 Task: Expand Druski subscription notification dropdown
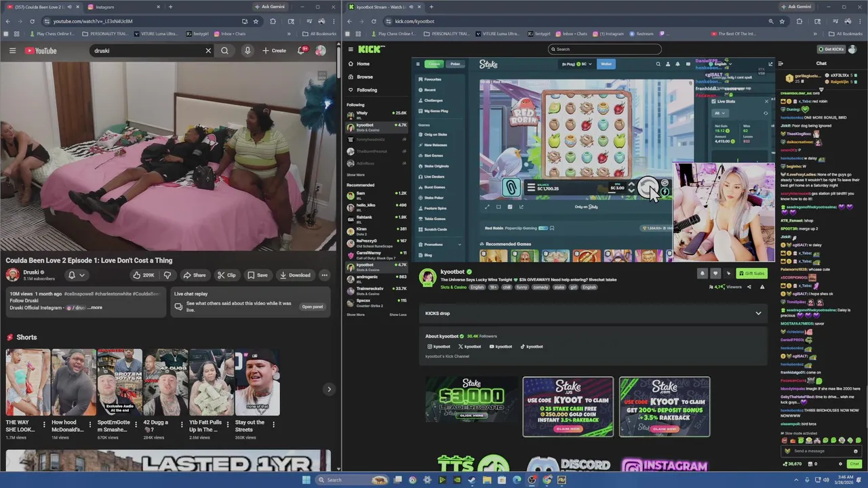coord(76,275)
